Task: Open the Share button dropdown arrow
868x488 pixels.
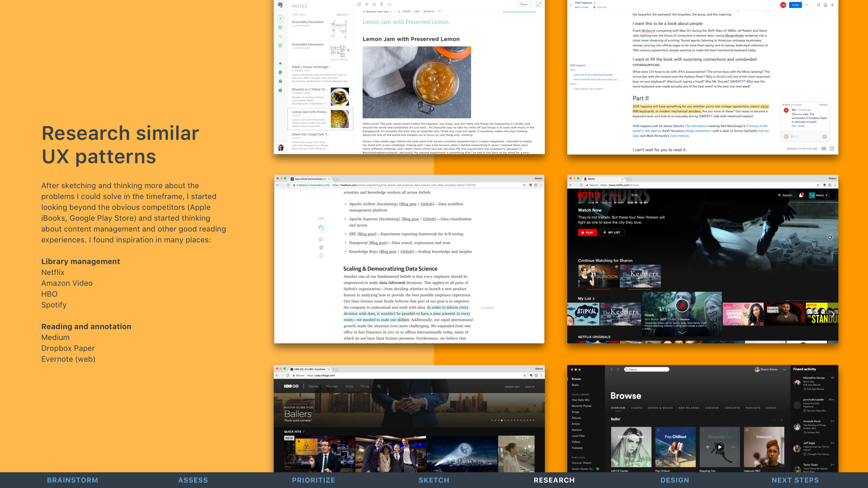Action: tap(532, 5)
